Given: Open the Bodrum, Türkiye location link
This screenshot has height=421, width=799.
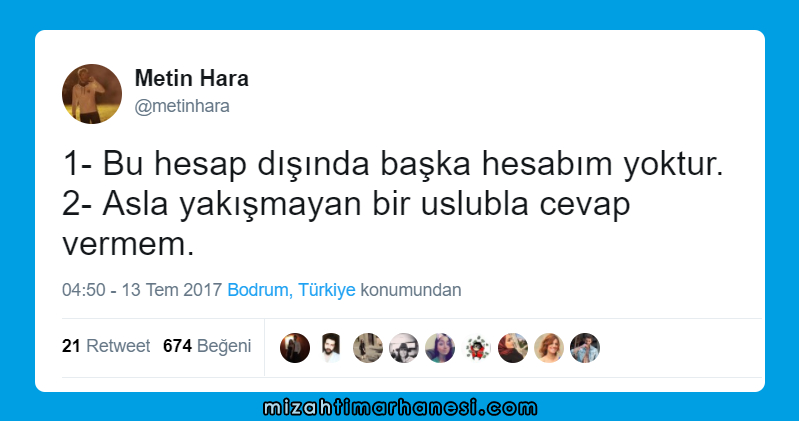Looking at the screenshot, I should (x=291, y=290).
